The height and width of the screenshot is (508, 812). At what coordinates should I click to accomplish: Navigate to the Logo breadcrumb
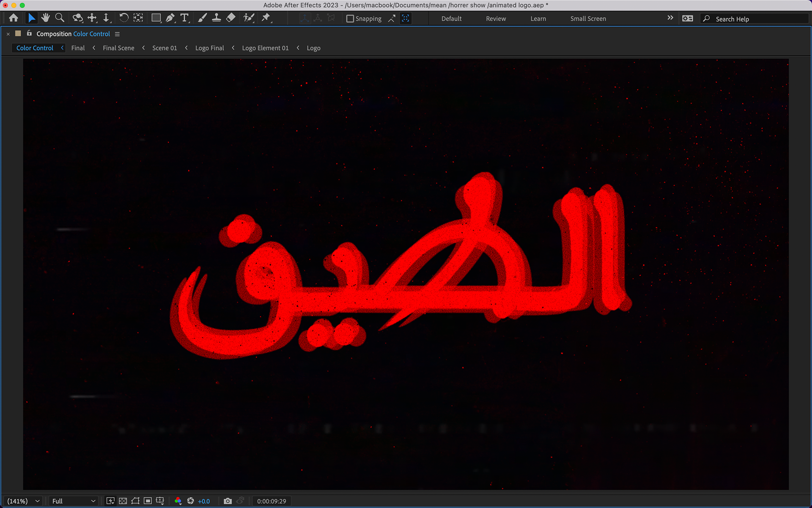tap(313, 48)
